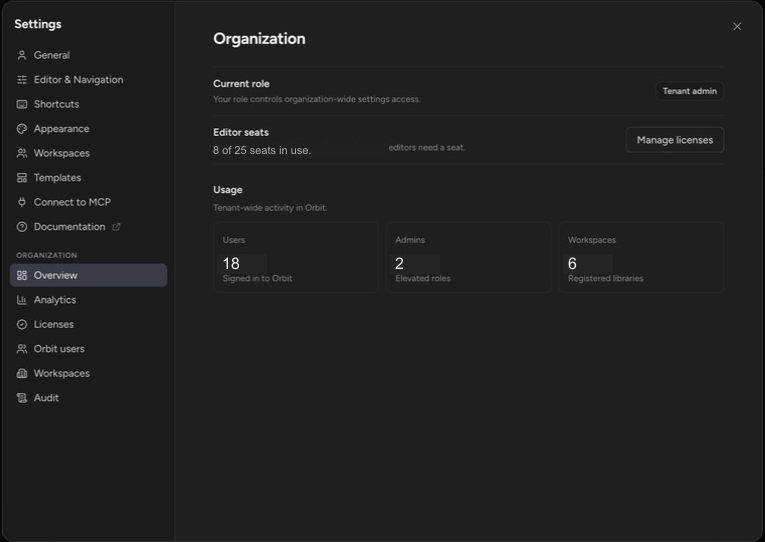Click the organization Workspaces building icon
The width and height of the screenshot is (765, 542).
(x=21, y=373)
